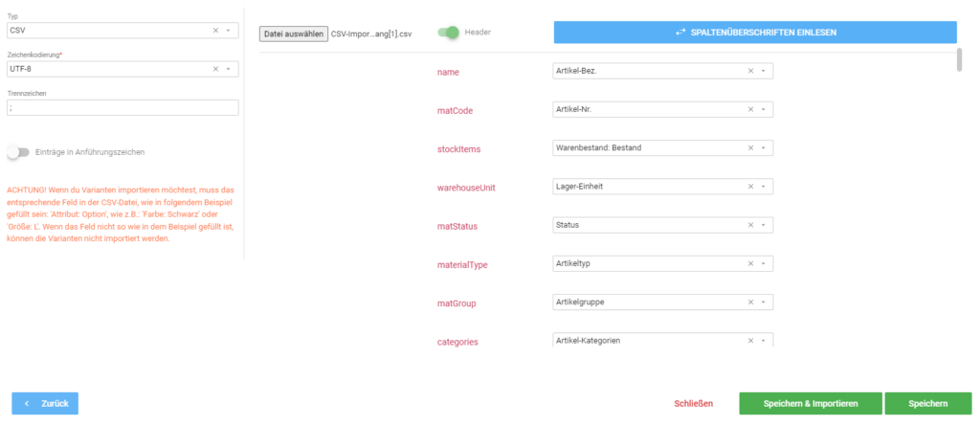The width and height of the screenshot is (980, 424).
Task: Clear the Status mapping for matStatus
Action: point(750,225)
